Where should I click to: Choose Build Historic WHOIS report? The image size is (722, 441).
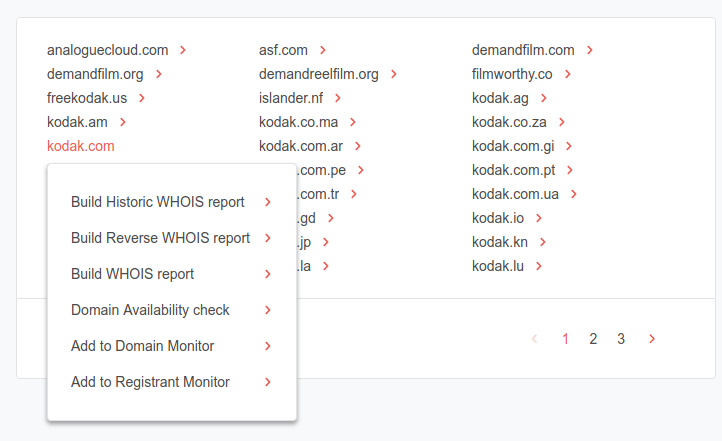coord(157,202)
